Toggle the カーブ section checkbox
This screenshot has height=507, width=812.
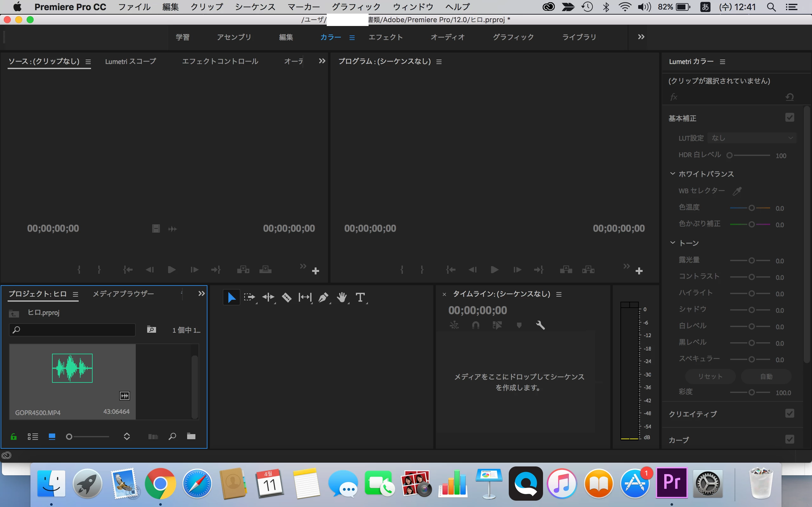click(789, 439)
